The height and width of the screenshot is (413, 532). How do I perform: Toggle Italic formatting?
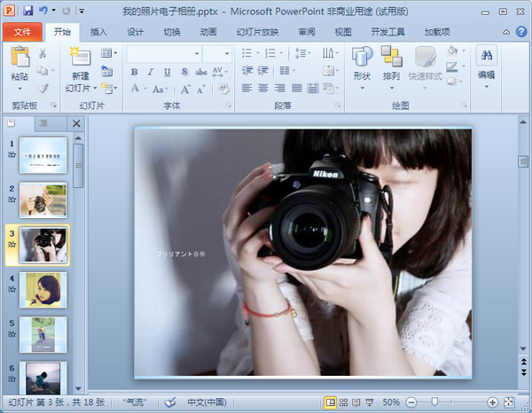point(151,72)
